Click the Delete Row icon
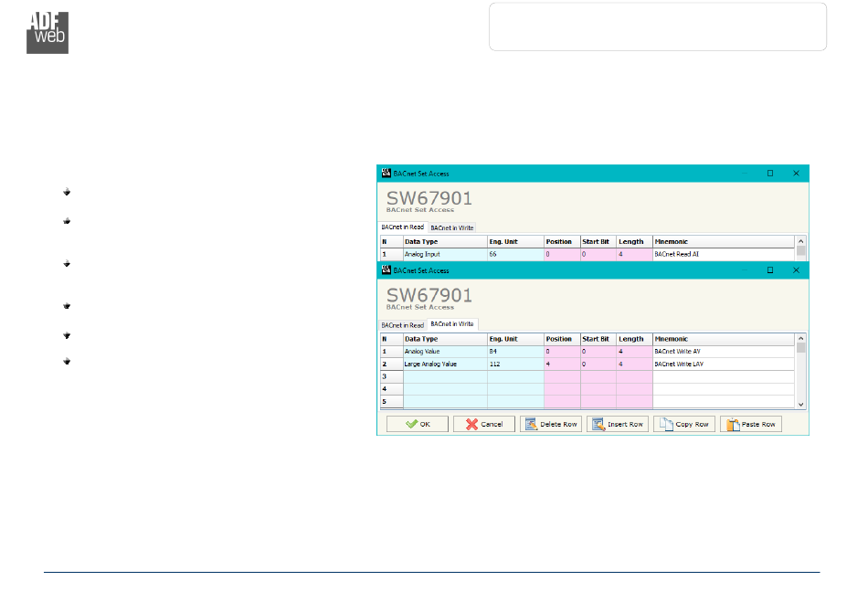The height and width of the screenshot is (602, 868). coord(531,424)
